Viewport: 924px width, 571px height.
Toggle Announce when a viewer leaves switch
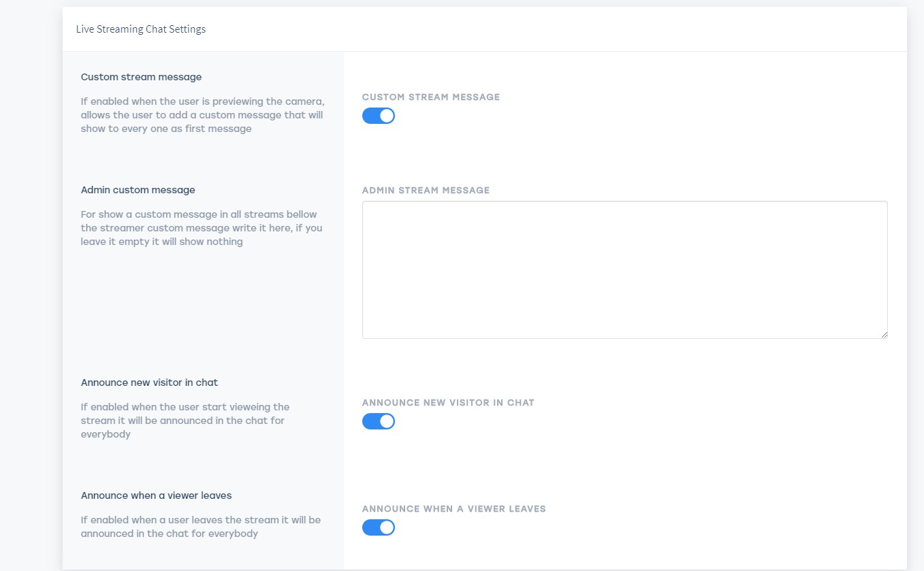379,527
